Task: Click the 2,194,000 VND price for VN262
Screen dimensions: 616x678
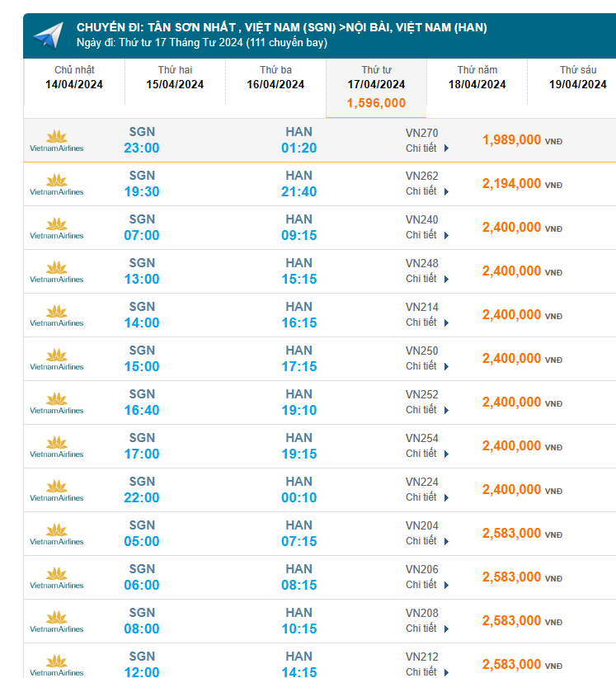Action: tap(511, 184)
